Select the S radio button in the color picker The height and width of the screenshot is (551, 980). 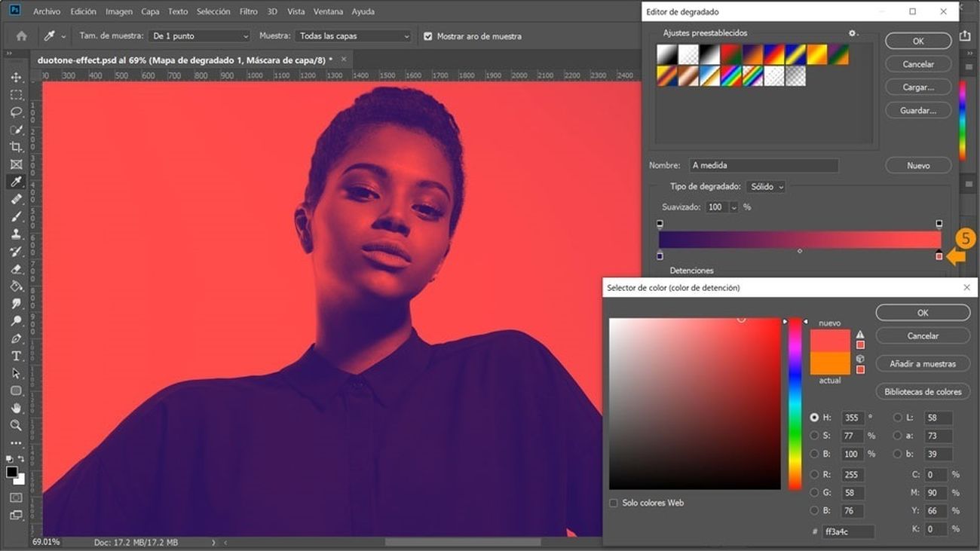tap(814, 436)
